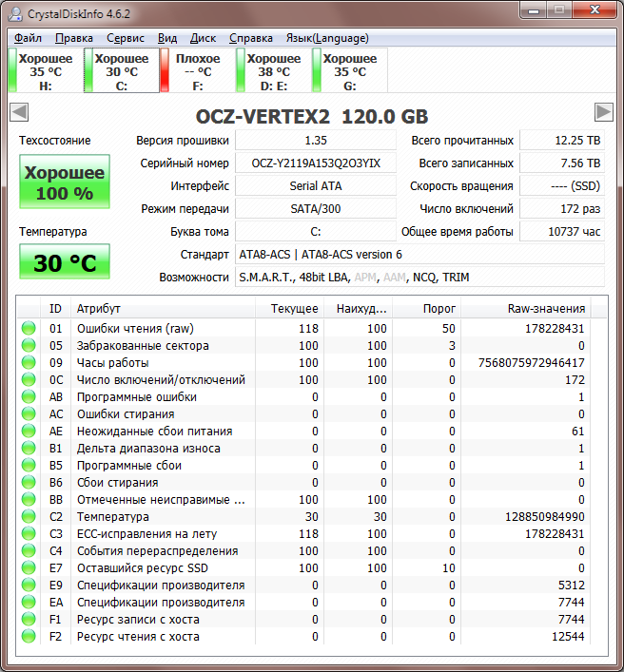Click power-on hours value 10737 час
The width and height of the screenshot is (624, 672).
point(562,231)
